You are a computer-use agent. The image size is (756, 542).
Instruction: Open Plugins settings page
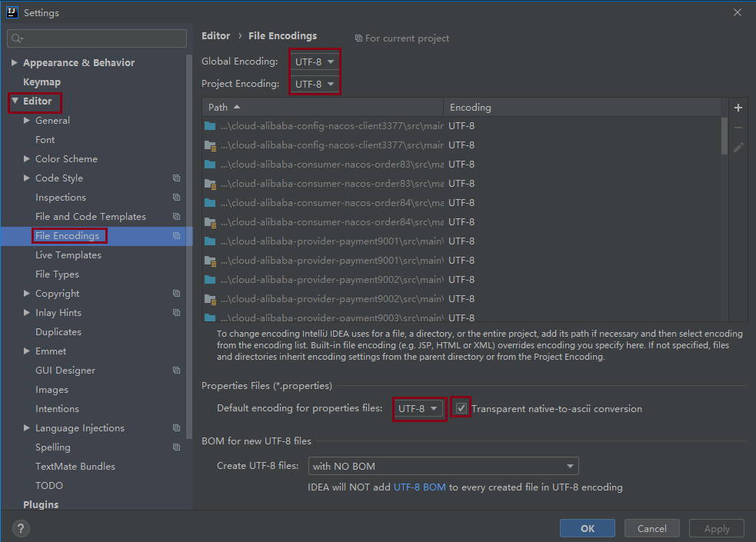(41, 504)
